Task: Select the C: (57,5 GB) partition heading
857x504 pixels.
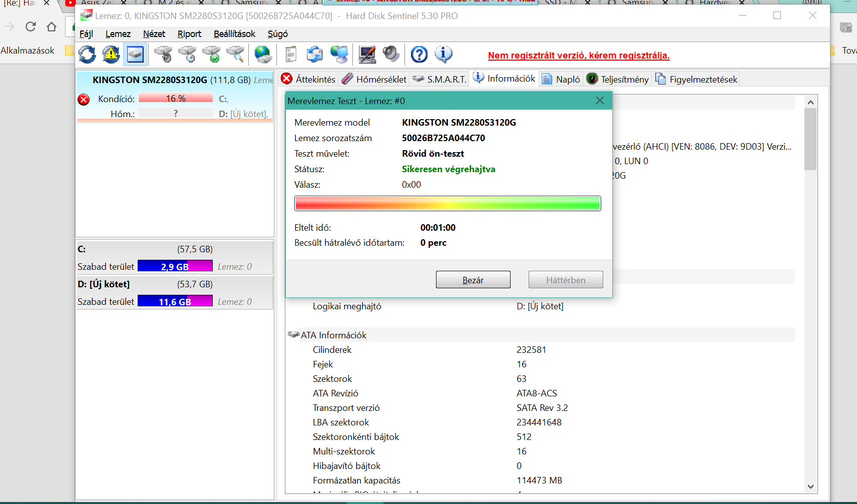Action: coord(145,249)
